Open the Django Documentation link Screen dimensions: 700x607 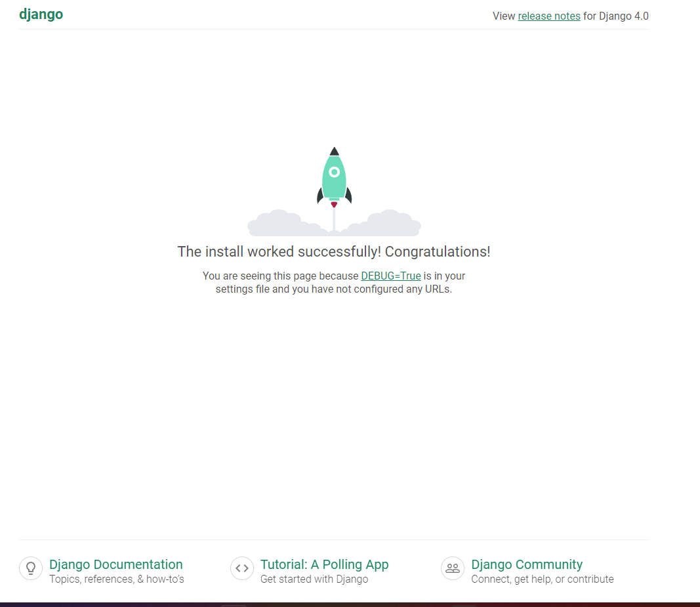pos(115,564)
